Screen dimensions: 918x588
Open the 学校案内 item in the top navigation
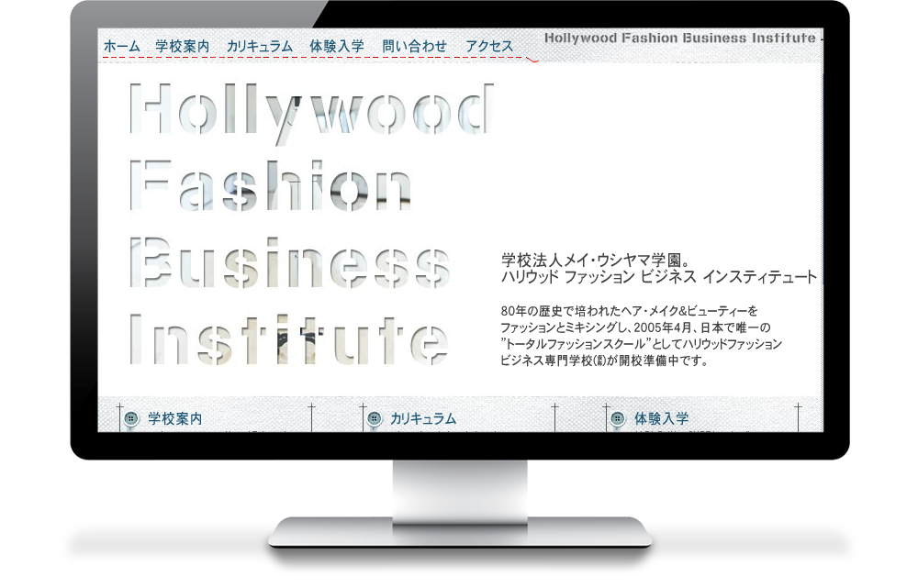click(183, 47)
